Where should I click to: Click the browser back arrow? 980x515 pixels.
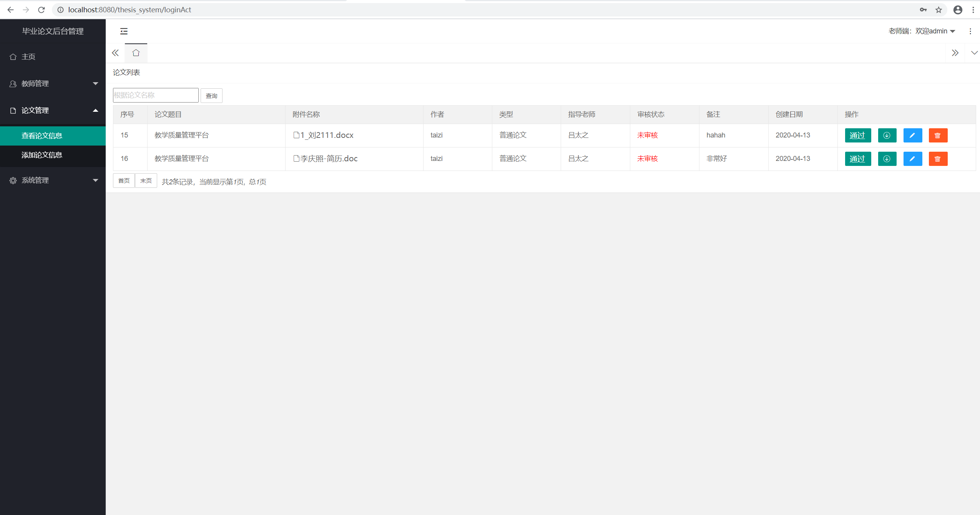[10, 10]
